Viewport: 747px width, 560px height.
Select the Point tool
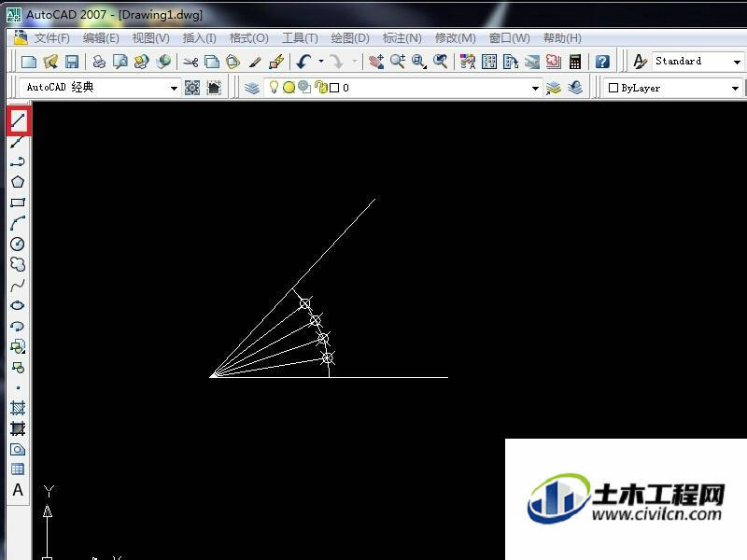click(18, 387)
